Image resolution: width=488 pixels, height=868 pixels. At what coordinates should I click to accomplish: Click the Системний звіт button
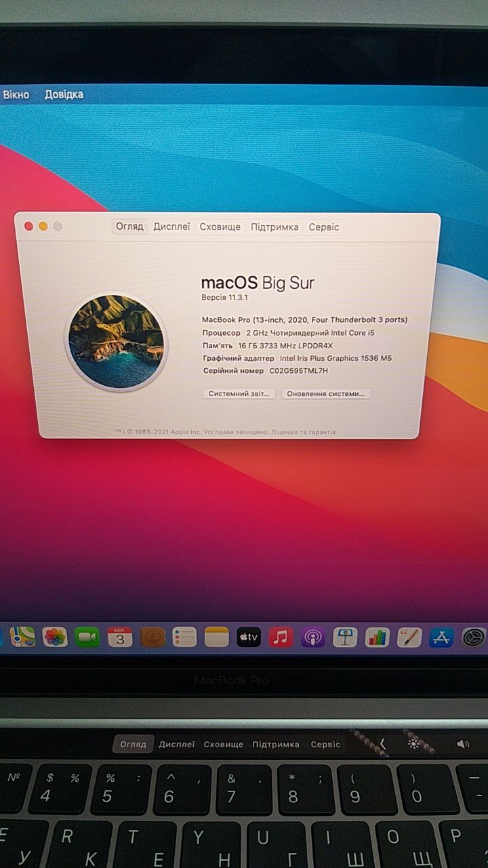point(239,393)
